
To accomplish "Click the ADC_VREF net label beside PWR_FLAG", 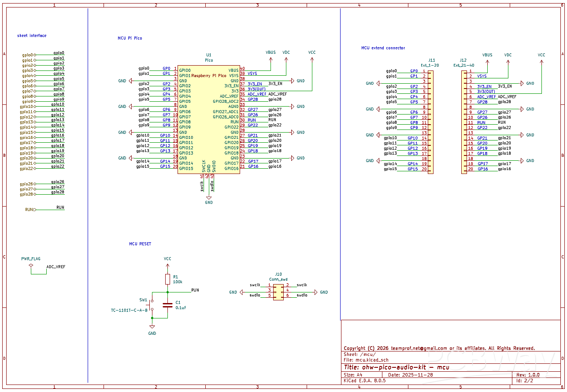I will pos(56,267).
